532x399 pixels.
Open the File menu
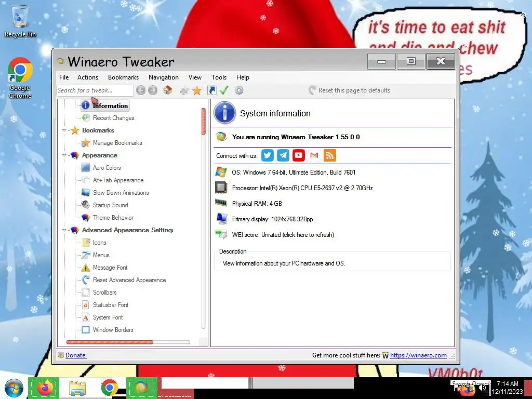64,77
